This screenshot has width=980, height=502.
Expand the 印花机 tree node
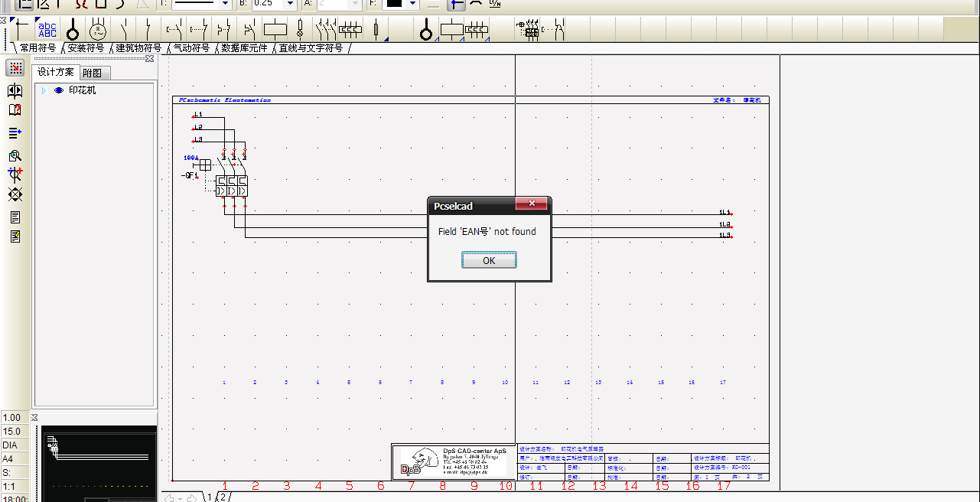point(44,90)
